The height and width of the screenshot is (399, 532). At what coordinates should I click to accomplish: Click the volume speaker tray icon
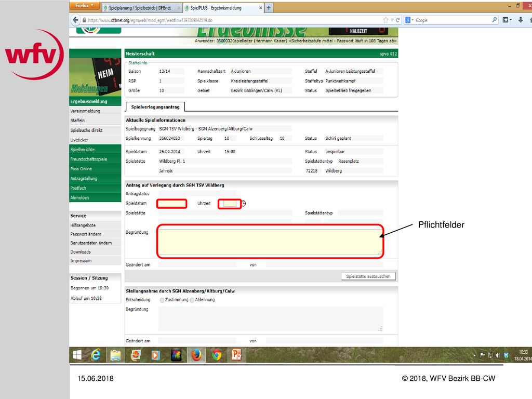[498, 355]
